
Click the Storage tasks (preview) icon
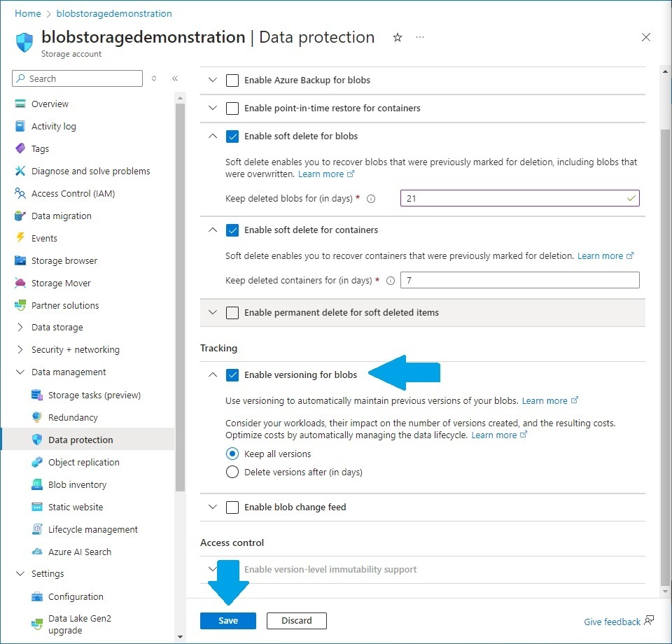tap(37, 395)
